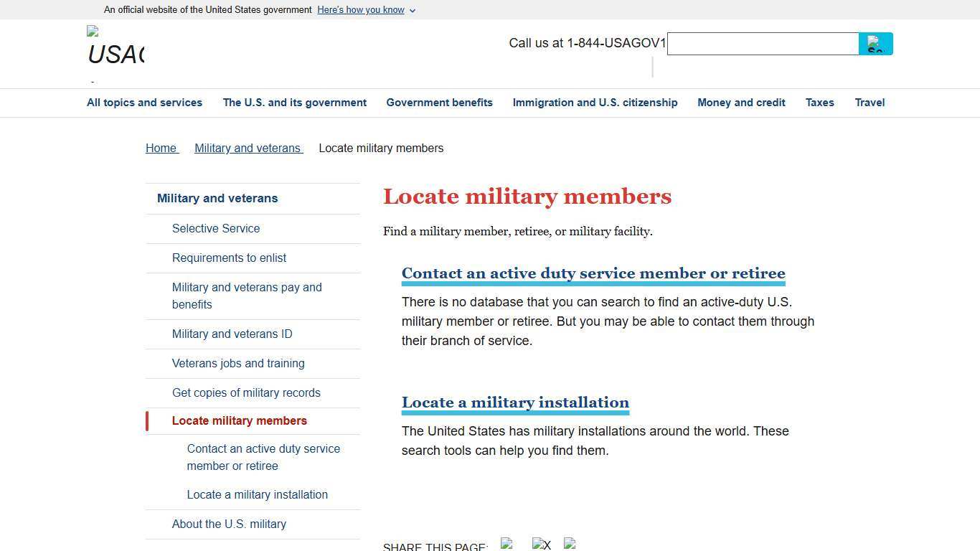
Task: Open the Travel menu
Action: [x=870, y=103]
